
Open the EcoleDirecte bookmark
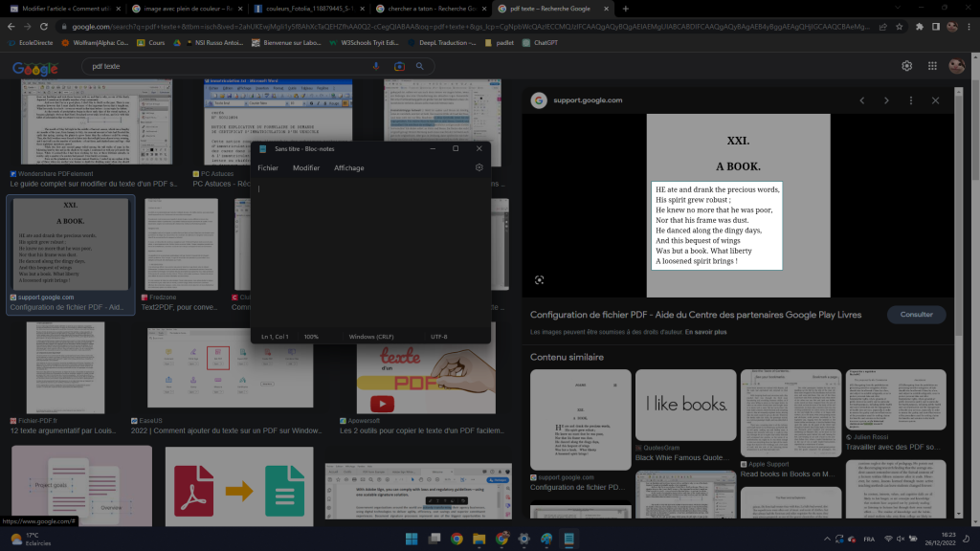32,43
